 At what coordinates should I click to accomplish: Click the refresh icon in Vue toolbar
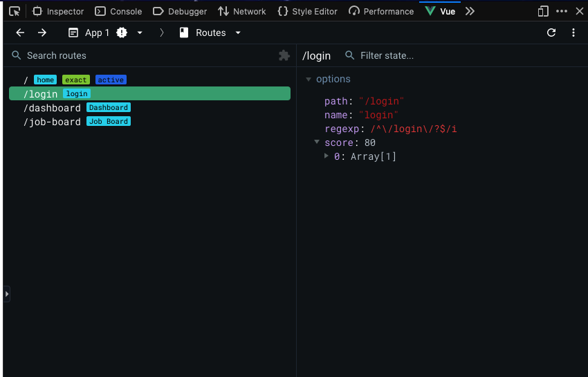point(551,33)
